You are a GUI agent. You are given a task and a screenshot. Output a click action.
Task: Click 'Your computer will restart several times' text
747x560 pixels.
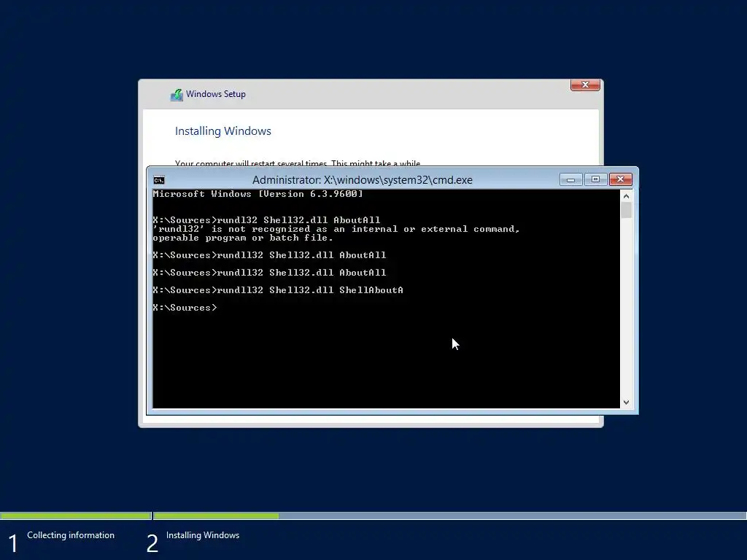click(x=298, y=163)
